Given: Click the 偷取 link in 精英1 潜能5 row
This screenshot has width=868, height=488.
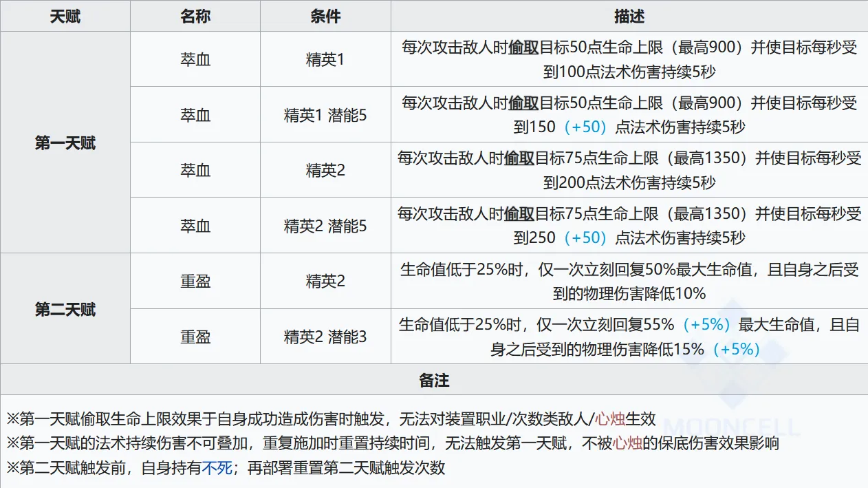Looking at the screenshot, I should coord(523,103).
